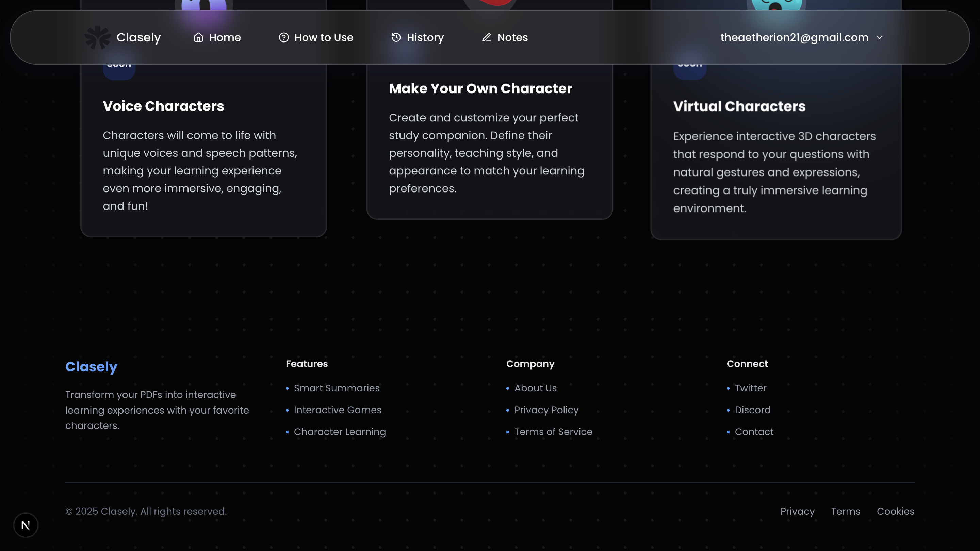
Task: Open the Twitter link
Action: click(x=750, y=388)
